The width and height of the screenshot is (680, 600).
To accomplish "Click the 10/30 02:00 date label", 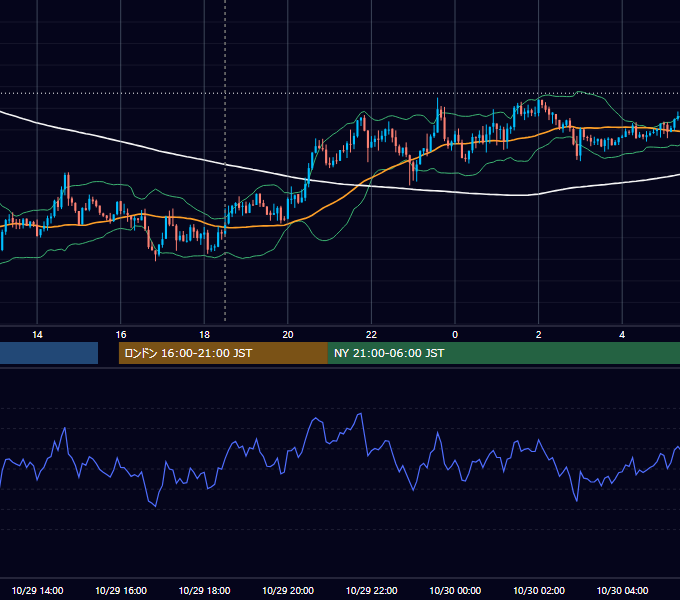I will click(539, 590).
